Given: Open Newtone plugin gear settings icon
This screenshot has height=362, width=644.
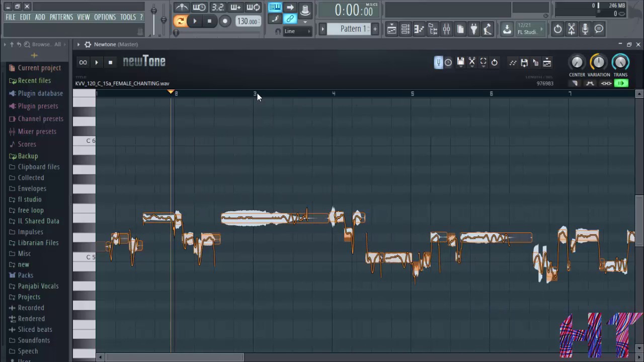Looking at the screenshot, I should (88, 44).
